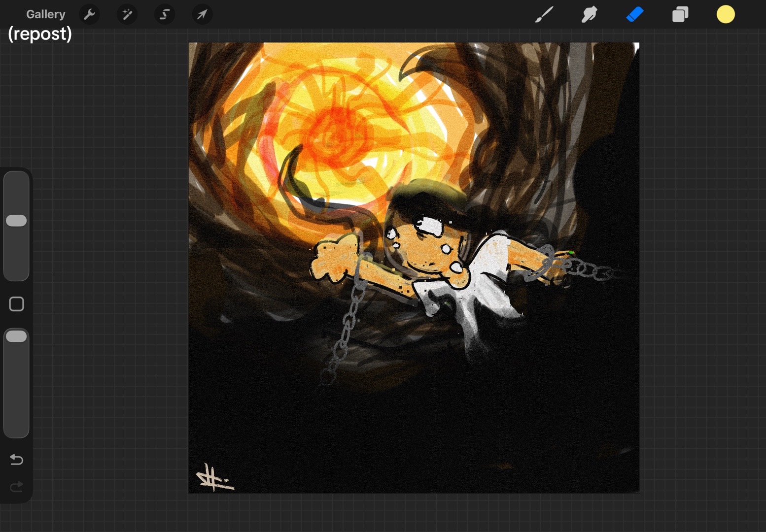Click the brush opacity slider handle
Screen dimensions: 766x532
16,336
